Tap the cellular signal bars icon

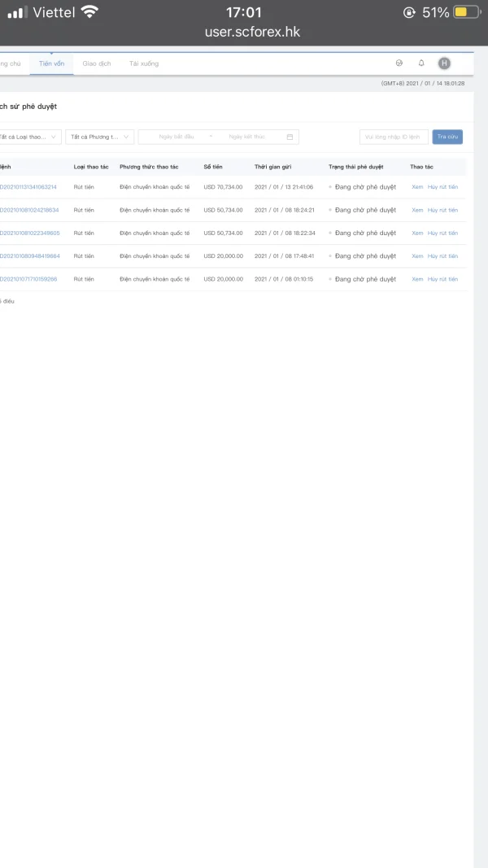(17, 12)
